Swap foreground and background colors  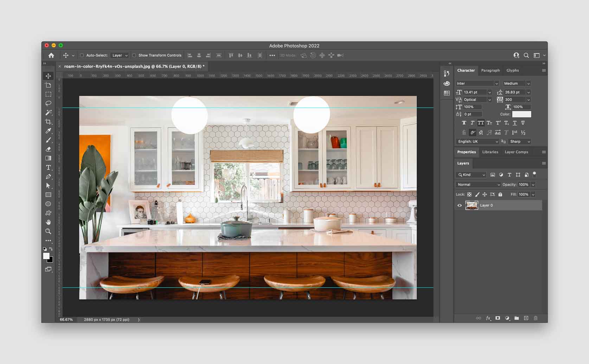coord(51,249)
